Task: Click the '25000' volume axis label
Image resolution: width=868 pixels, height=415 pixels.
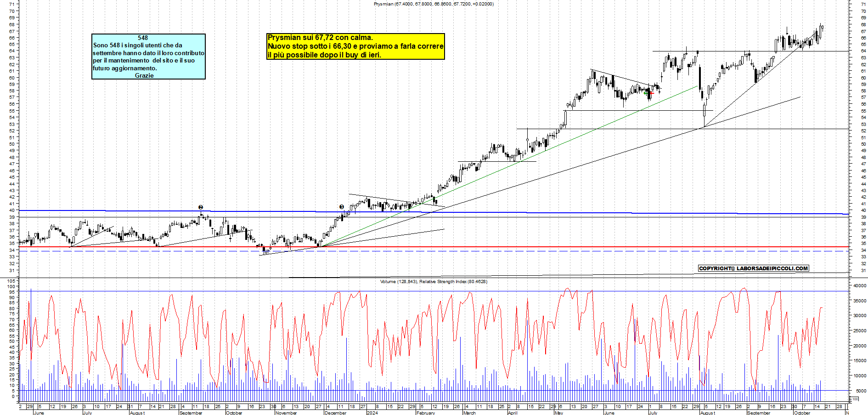Action: tap(860, 330)
